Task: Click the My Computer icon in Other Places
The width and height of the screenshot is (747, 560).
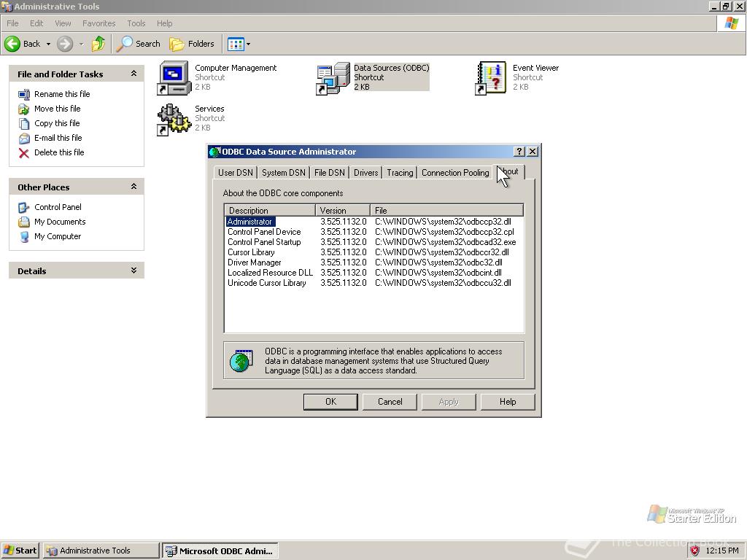Action: point(24,237)
